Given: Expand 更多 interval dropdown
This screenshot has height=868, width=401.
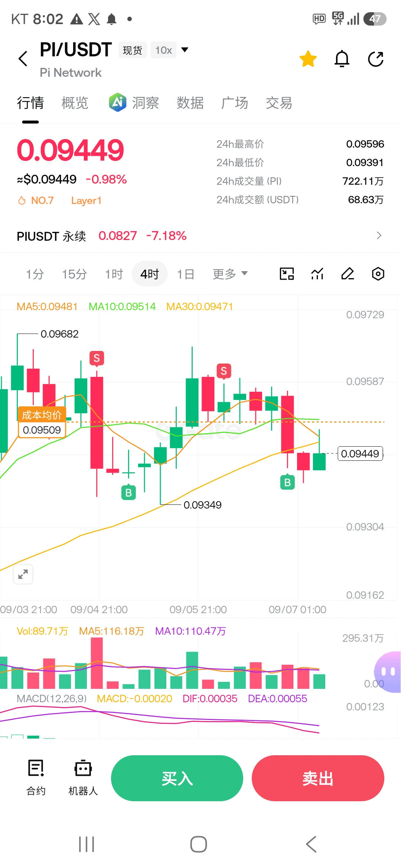Looking at the screenshot, I should (230, 274).
